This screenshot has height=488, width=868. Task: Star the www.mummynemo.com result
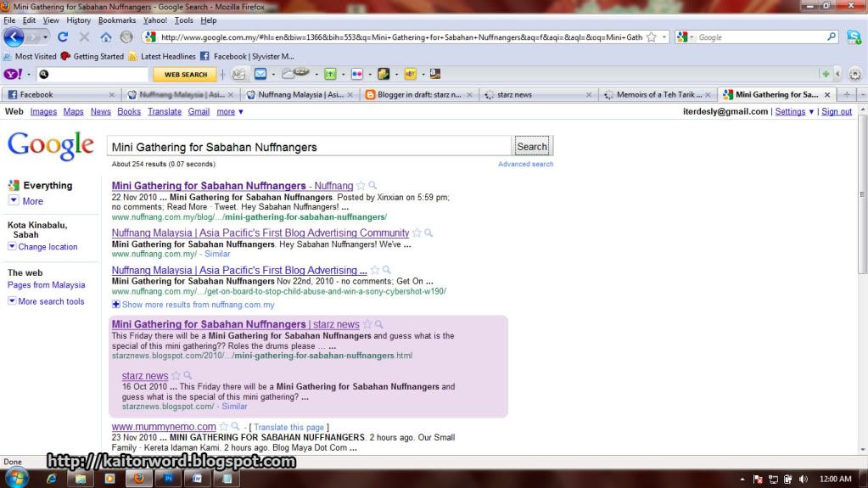click(x=224, y=427)
